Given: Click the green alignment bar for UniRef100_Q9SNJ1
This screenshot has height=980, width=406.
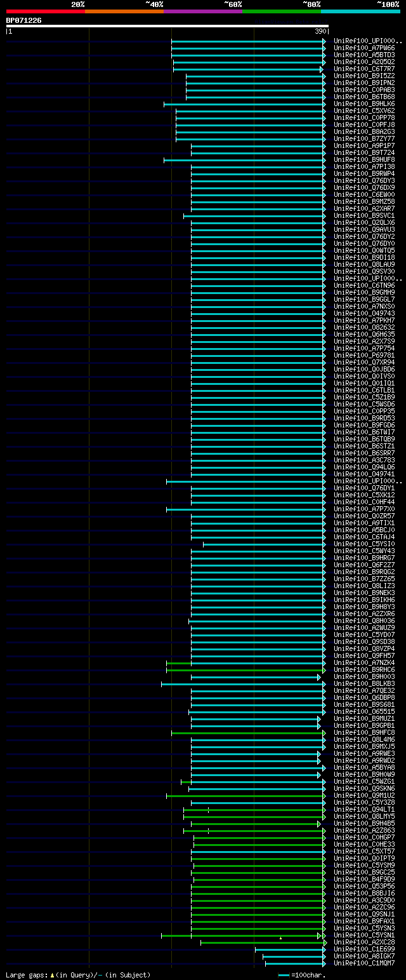Looking at the screenshot, I should click(258, 915).
